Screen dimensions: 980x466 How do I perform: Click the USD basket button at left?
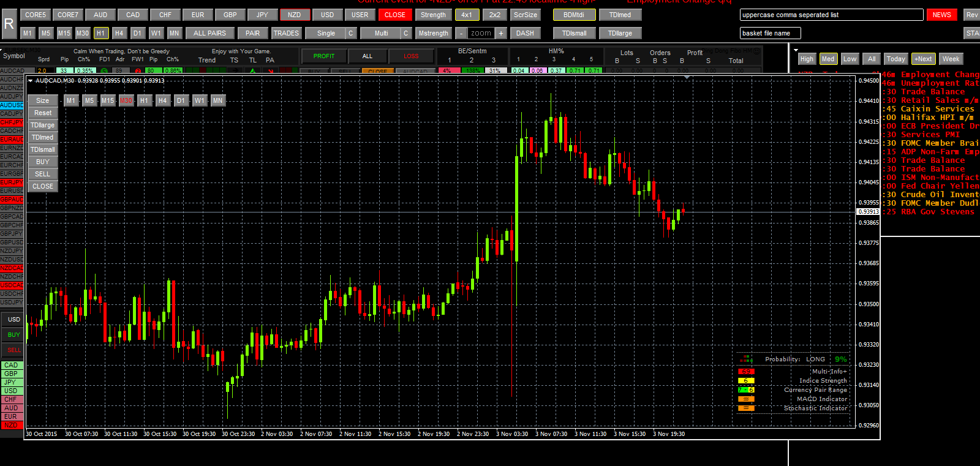(x=13, y=319)
